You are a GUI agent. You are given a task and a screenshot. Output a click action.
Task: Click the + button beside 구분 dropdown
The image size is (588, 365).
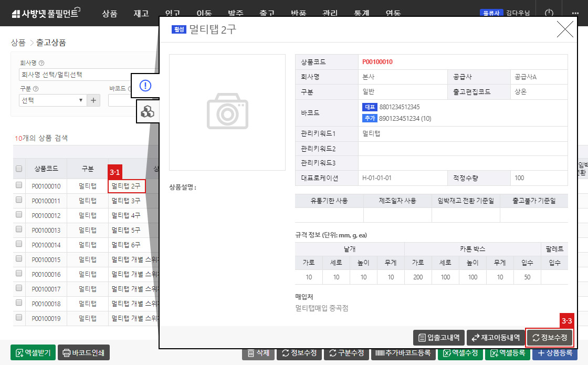click(93, 99)
